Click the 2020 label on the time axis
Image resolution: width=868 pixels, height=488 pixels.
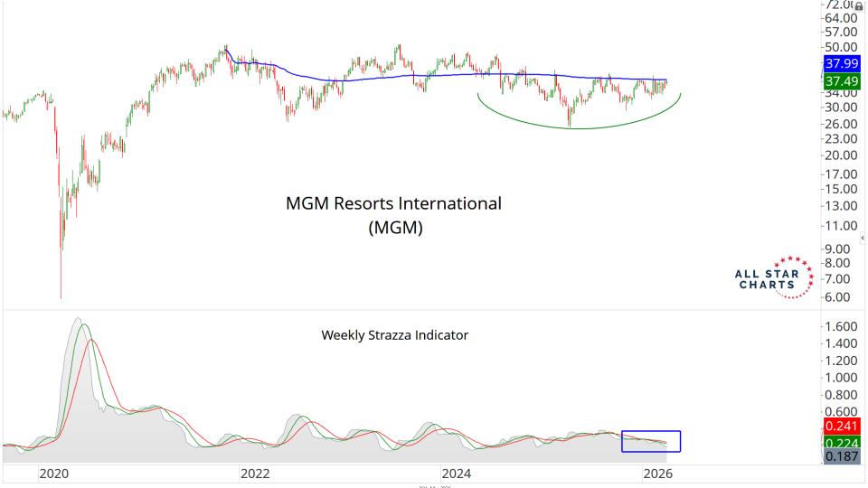[x=54, y=474]
